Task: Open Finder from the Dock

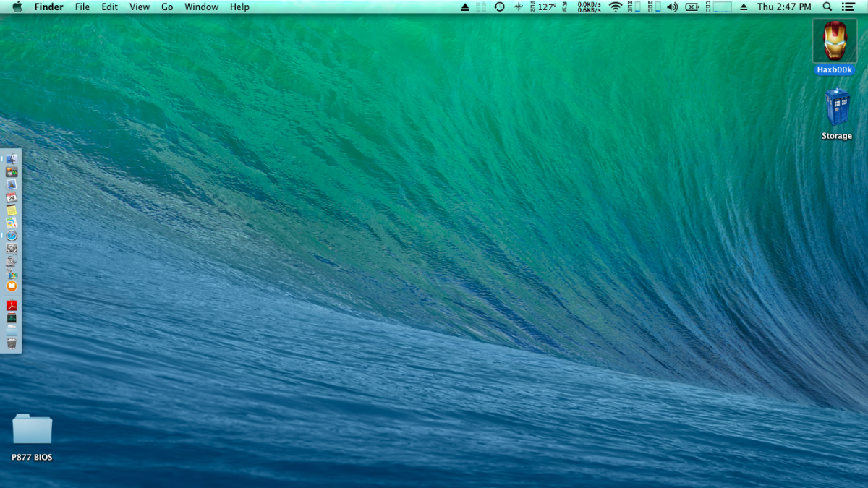Action: (x=12, y=159)
